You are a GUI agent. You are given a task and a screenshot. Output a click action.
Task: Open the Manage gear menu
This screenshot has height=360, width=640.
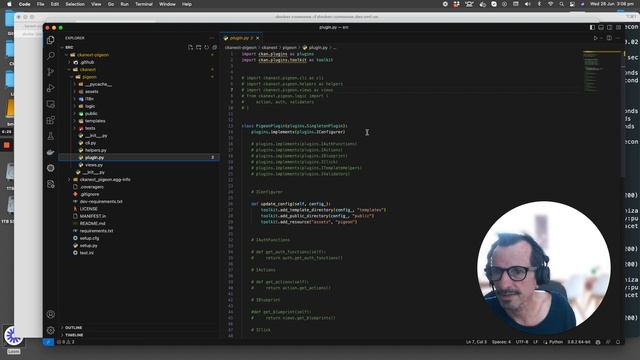coord(51,330)
